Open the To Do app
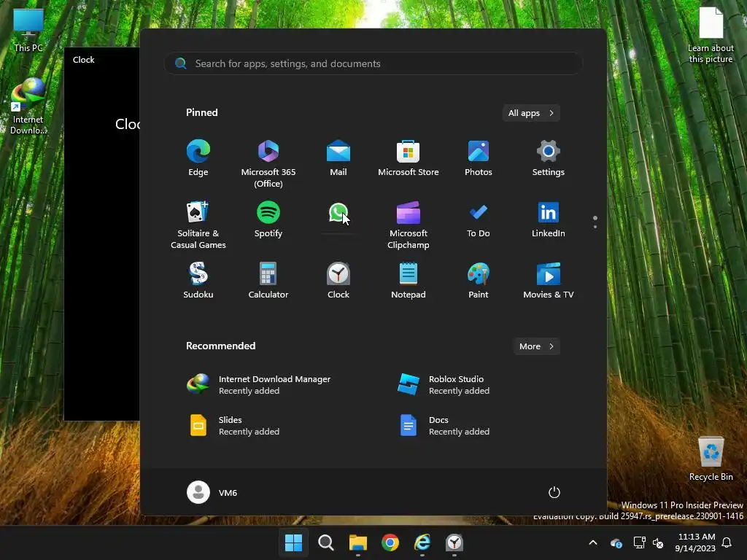This screenshot has height=560, width=747. (x=479, y=220)
